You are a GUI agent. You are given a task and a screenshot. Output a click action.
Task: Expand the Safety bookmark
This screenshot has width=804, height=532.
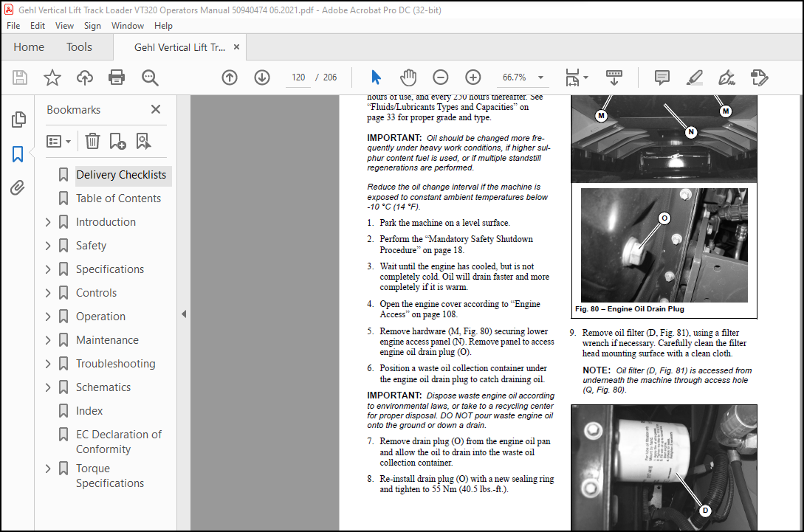(48, 246)
